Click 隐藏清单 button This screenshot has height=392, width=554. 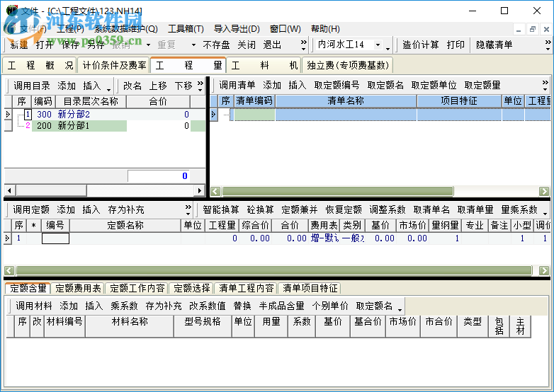tap(494, 45)
